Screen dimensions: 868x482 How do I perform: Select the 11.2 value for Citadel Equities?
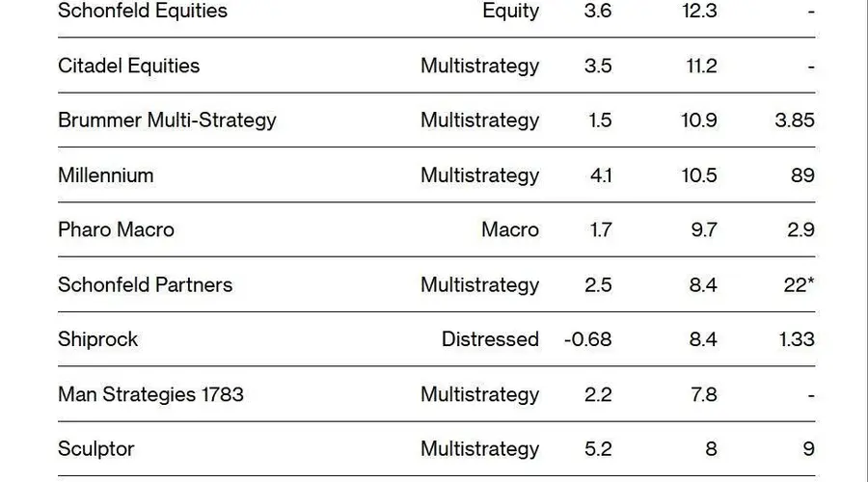tap(701, 66)
